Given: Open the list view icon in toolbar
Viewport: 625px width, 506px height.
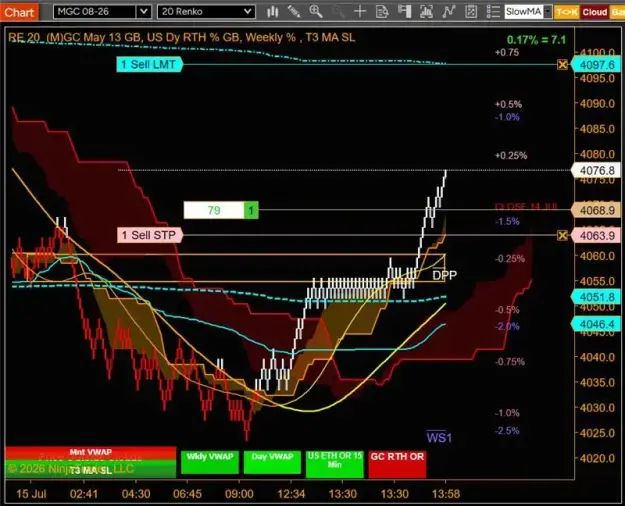Looking at the screenshot, I should click(x=493, y=12).
